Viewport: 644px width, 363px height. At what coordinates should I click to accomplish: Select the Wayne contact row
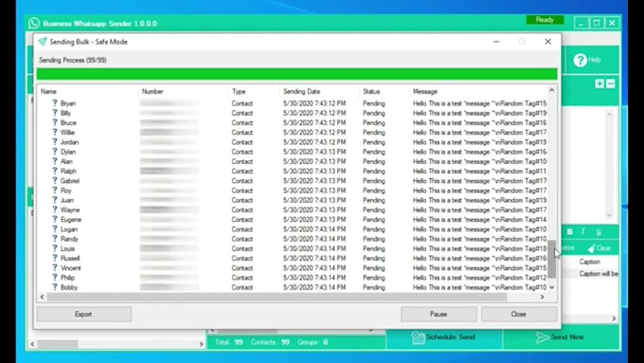(x=293, y=209)
